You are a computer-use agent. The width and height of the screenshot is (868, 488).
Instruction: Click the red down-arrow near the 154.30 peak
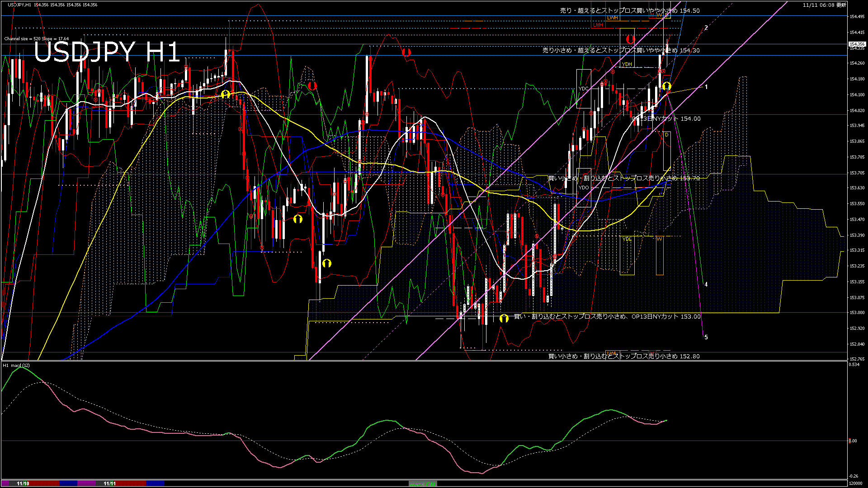(x=406, y=52)
